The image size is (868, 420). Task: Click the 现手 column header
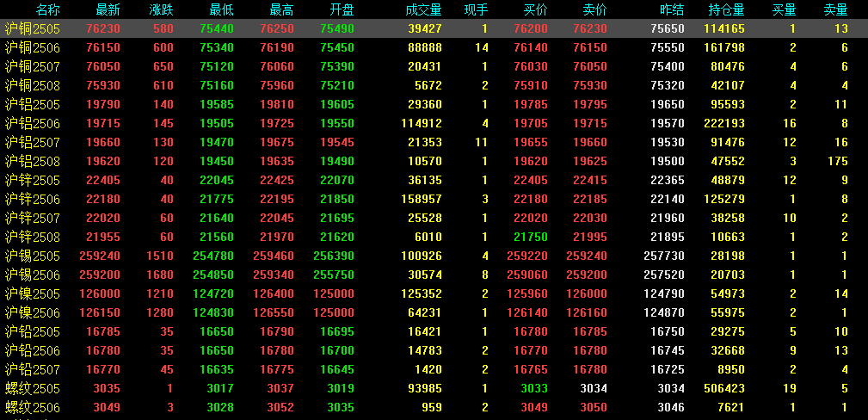476,9
